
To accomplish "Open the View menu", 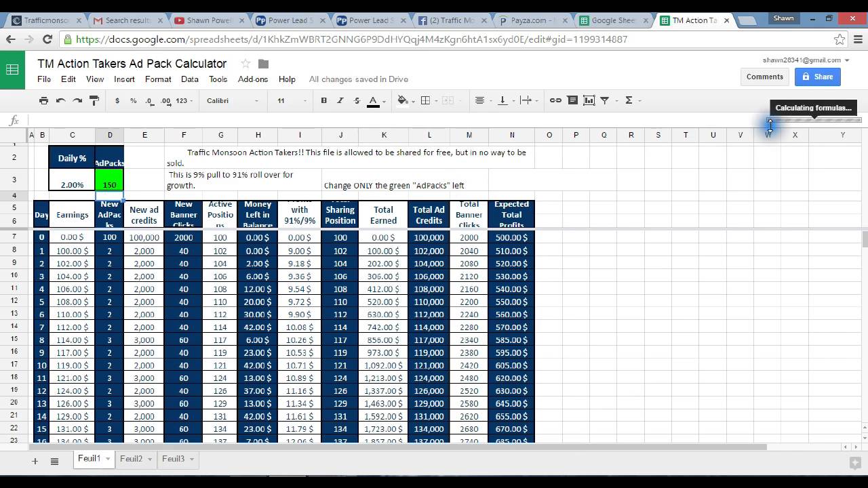I will coord(95,79).
